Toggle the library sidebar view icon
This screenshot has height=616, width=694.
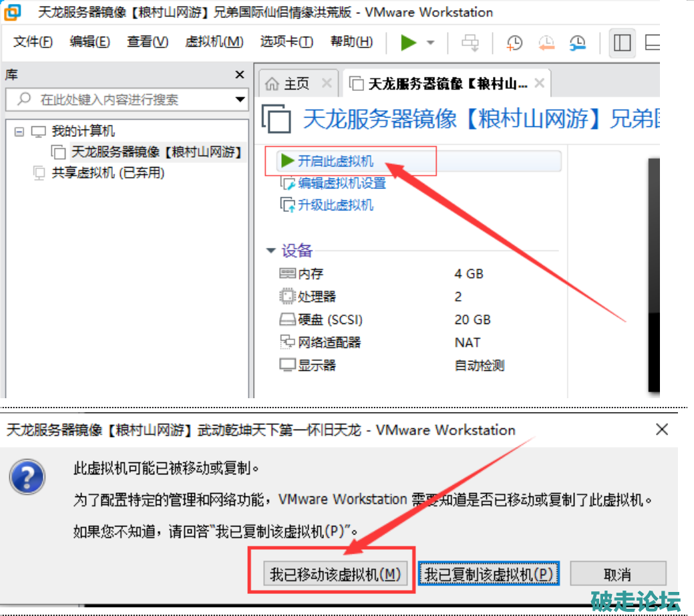click(x=622, y=43)
